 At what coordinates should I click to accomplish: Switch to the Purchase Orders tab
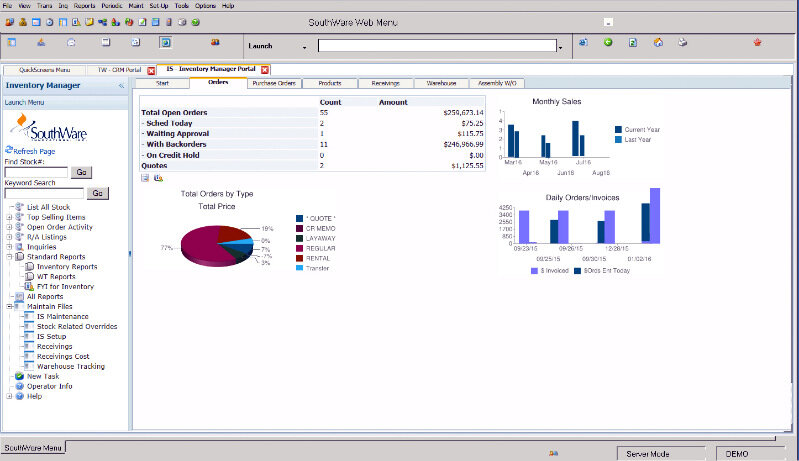click(273, 83)
